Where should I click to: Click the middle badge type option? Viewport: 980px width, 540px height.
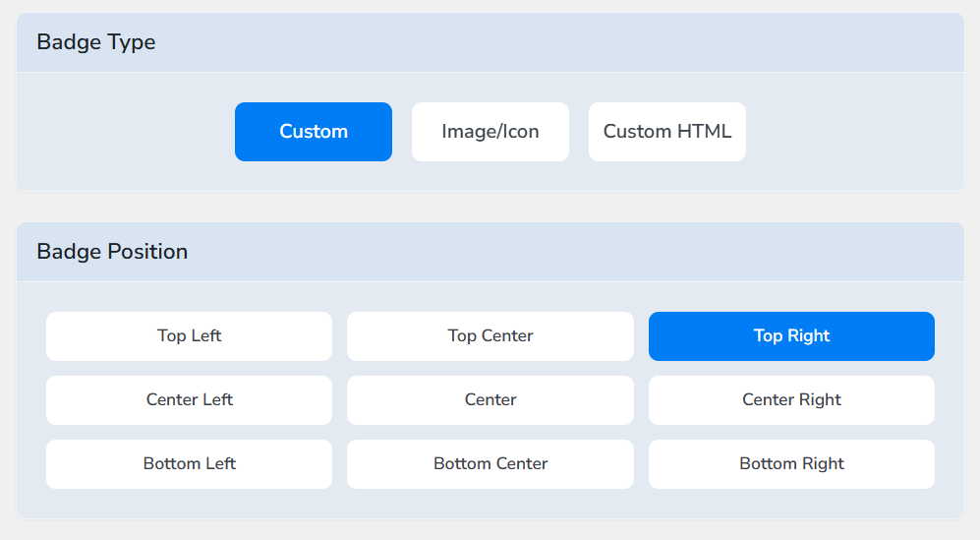tap(490, 132)
